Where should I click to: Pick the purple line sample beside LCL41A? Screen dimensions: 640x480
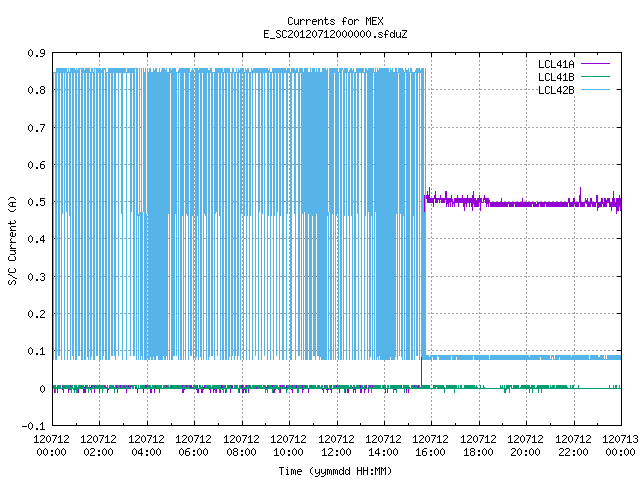point(595,64)
